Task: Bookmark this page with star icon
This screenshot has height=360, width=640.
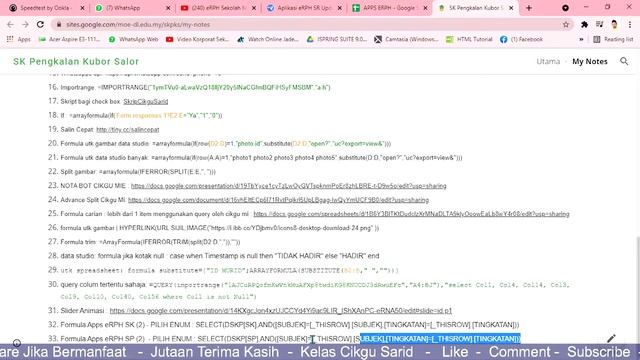Action: [x=566, y=24]
